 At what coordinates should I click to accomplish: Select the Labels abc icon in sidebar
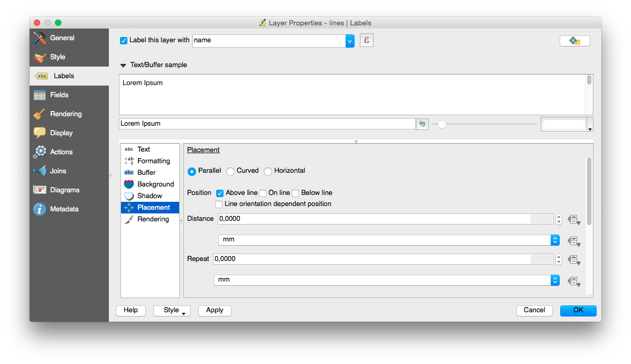(41, 76)
